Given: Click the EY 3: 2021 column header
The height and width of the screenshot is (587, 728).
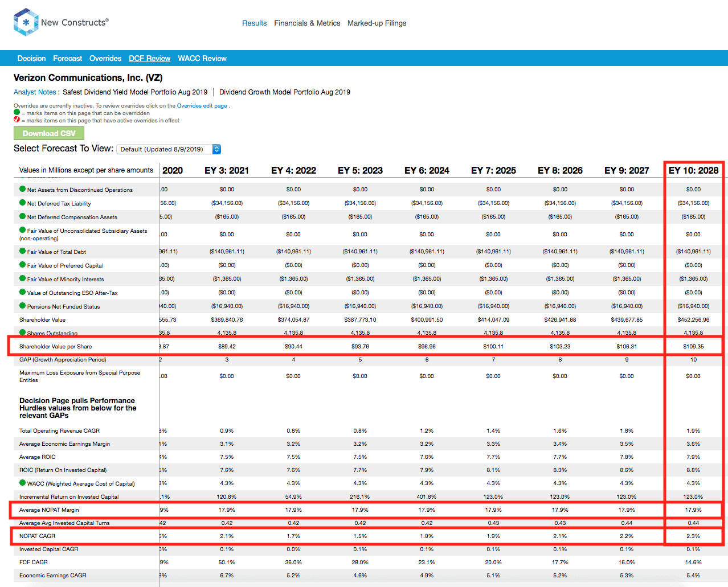Looking at the screenshot, I should [x=227, y=170].
